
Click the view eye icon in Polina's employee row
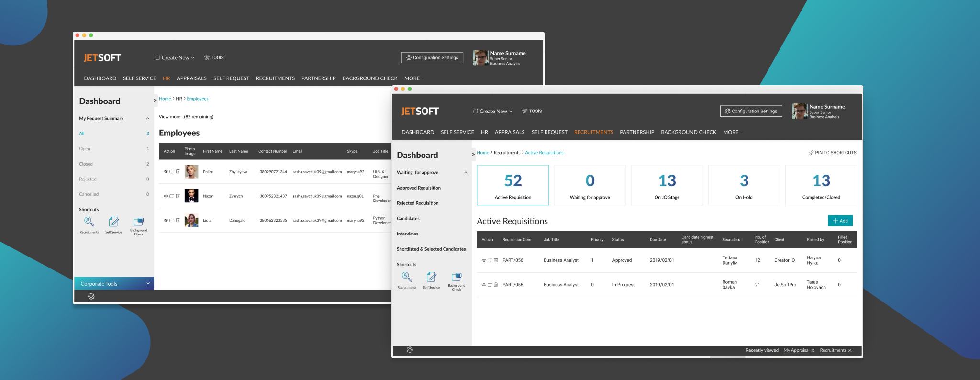[166, 171]
